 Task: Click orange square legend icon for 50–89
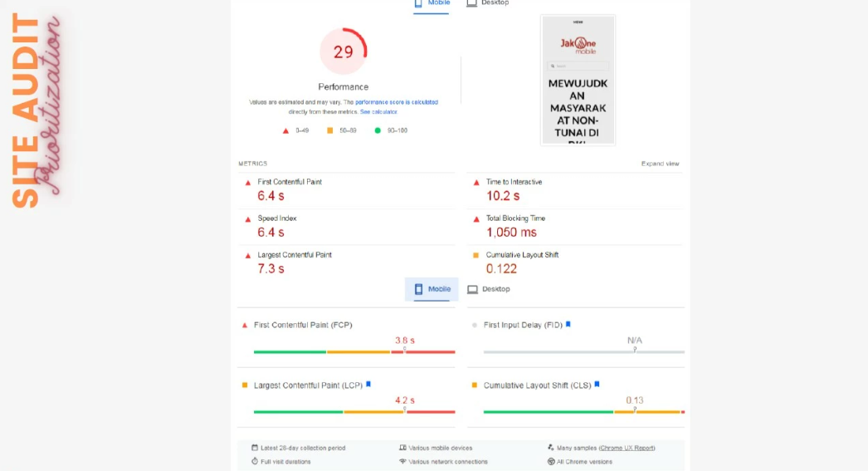coord(330,130)
